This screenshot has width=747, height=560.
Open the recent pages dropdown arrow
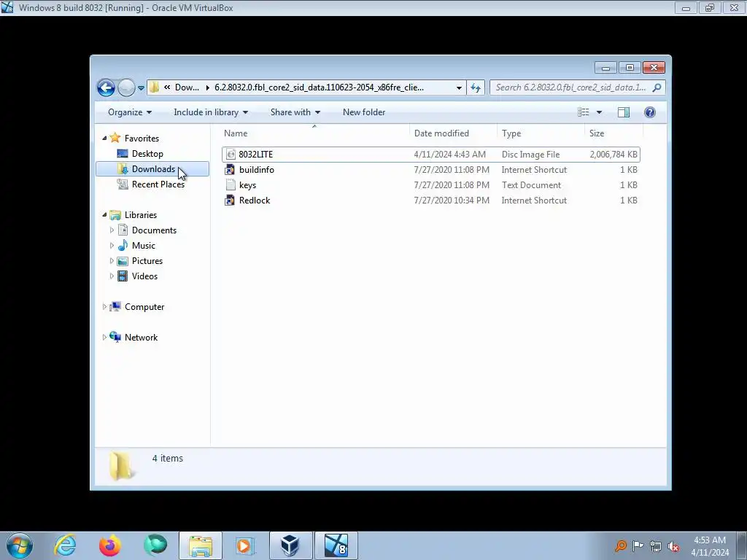(141, 88)
